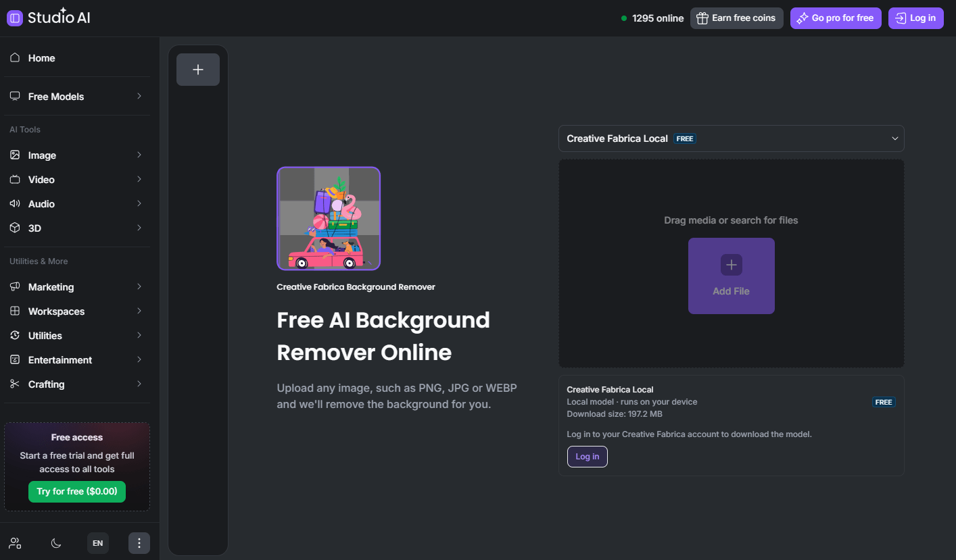Expand the Free Models submenu chevron
Screen dimensions: 956x560
pyautogui.click(x=139, y=97)
